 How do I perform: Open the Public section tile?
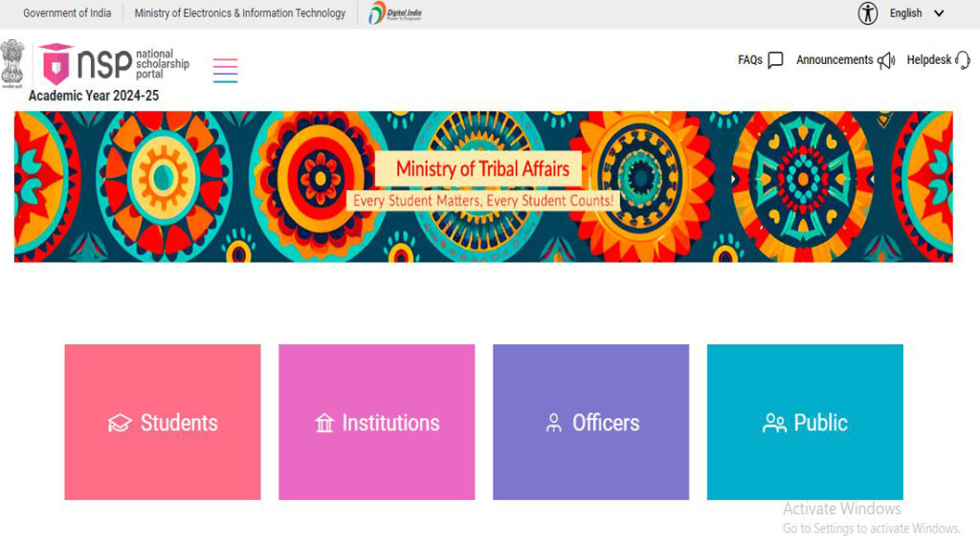tap(805, 422)
